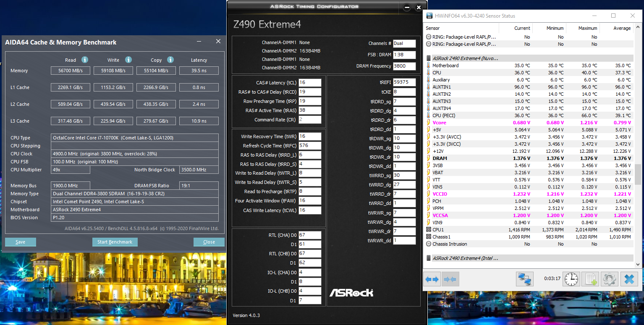Click the RAS# to CAS# Delay (tRCD) field
This screenshot has width=644, height=325.
pyautogui.click(x=310, y=92)
